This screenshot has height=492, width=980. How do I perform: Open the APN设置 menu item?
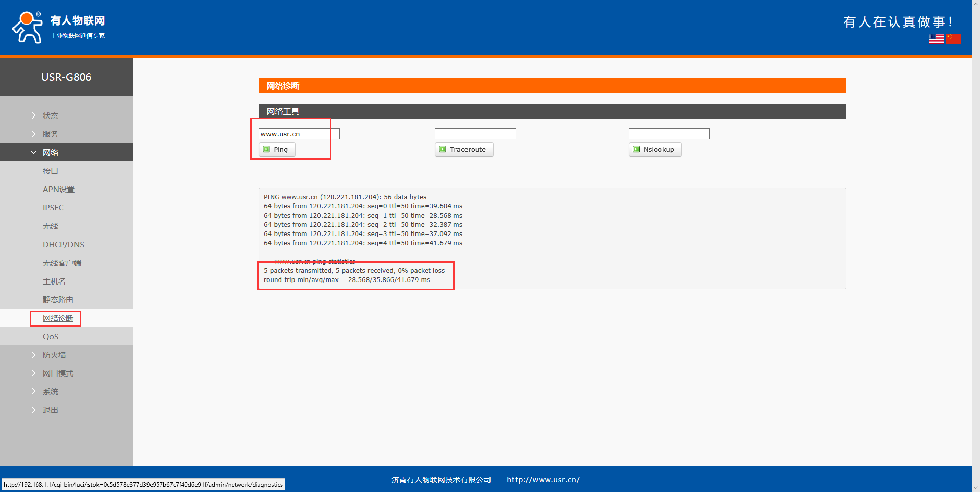tap(59, 190)
